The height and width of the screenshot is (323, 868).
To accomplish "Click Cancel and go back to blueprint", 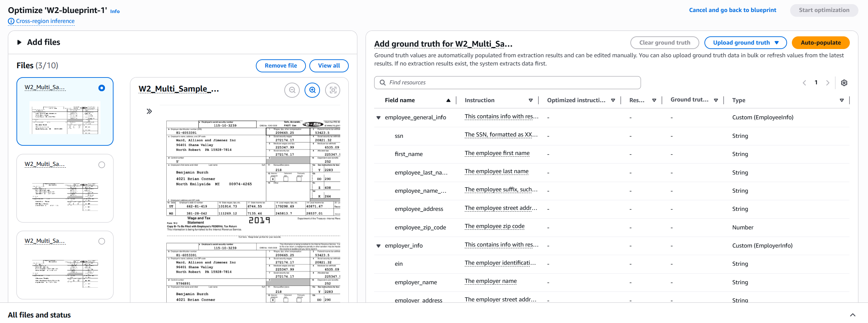I will tap(733, 10).
